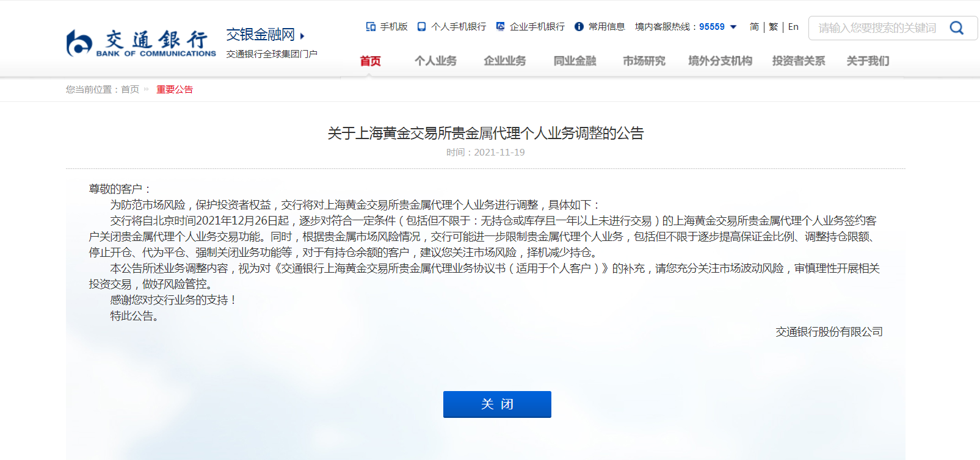Open the 关于我们 menu
This screenshot has height=460, width=980.
tap(868, 61)
